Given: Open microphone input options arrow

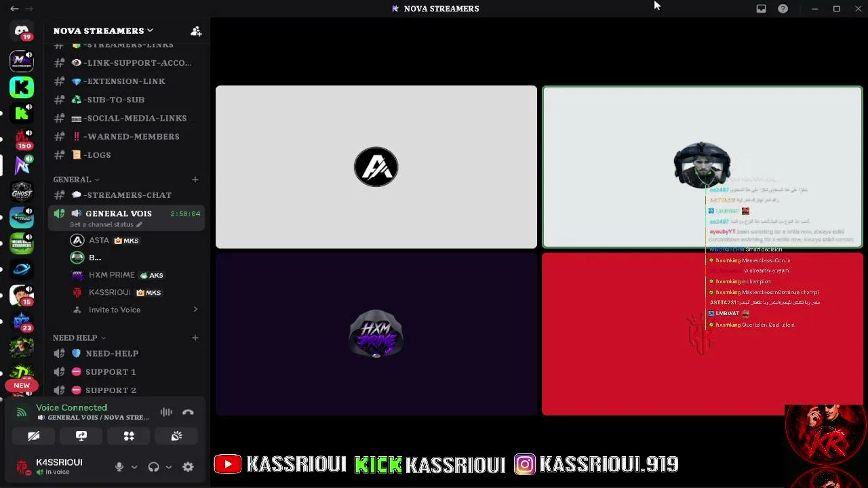Looking at the screenshot, I should (x=134, y=466).
